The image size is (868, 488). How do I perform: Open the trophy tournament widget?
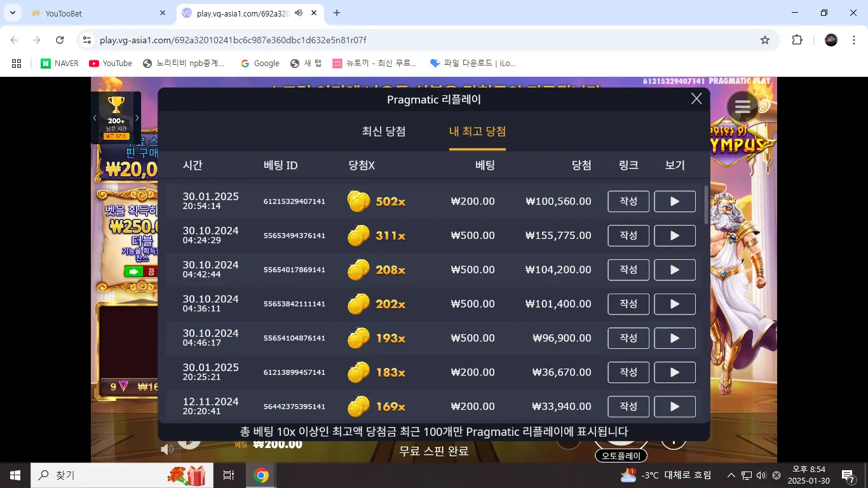(x=116, y=118)
